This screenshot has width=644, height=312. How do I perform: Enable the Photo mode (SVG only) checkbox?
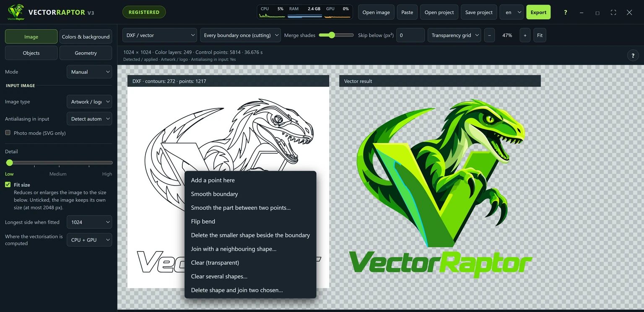(x=8, y=133)
